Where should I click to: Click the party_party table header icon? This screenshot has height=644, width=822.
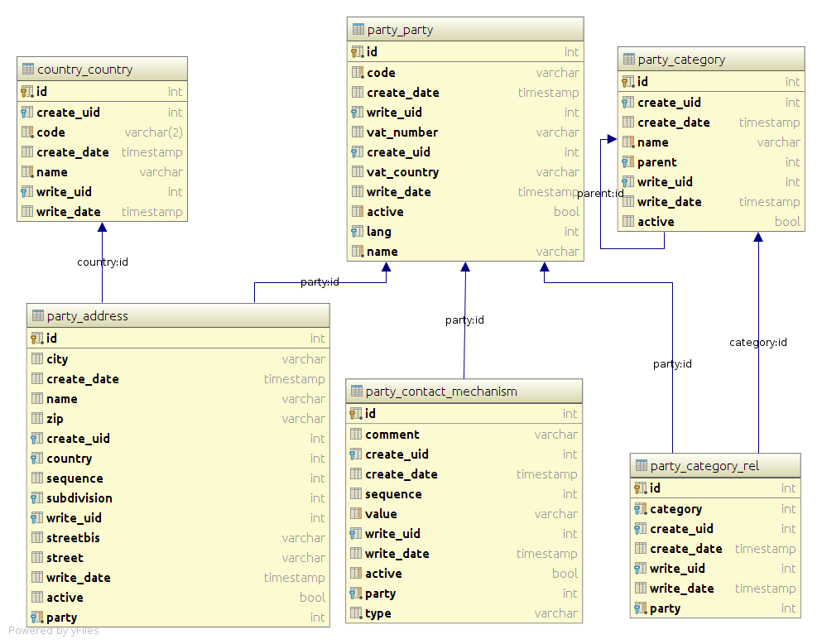358,29
